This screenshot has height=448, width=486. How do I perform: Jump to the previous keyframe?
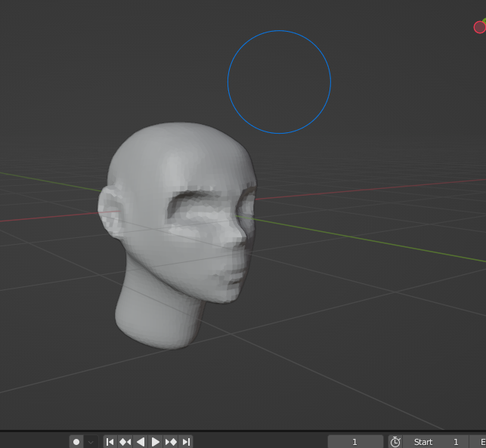click(x=125, y=442)
